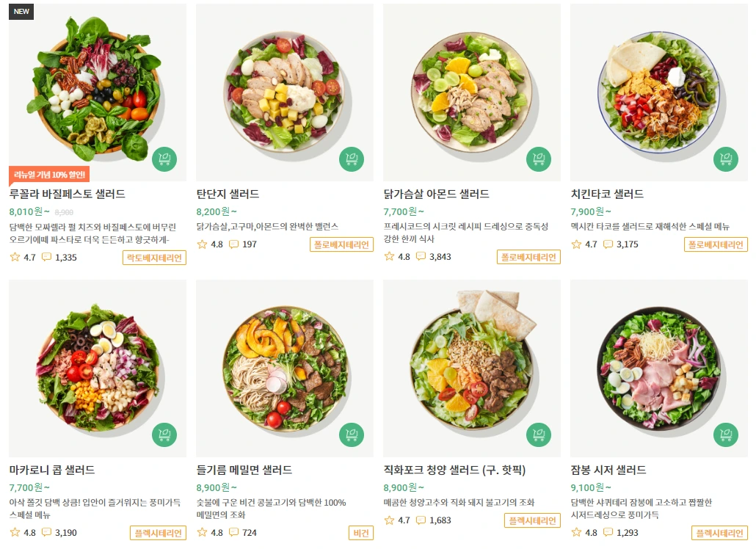Image resolution: width=756 pixels, height=549 pixels.
Task: Click the cart icon on 탄단지 샐러드
Action: (x=352, y=159)
